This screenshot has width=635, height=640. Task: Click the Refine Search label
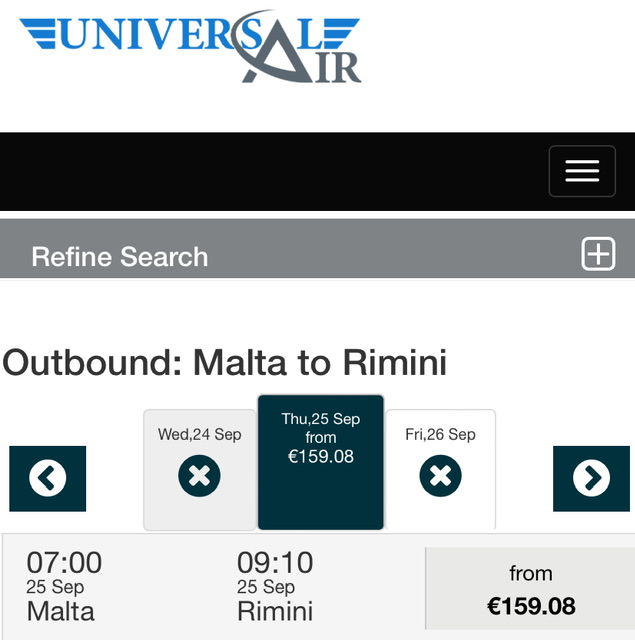pyautogui.click(x=120, y=257)
